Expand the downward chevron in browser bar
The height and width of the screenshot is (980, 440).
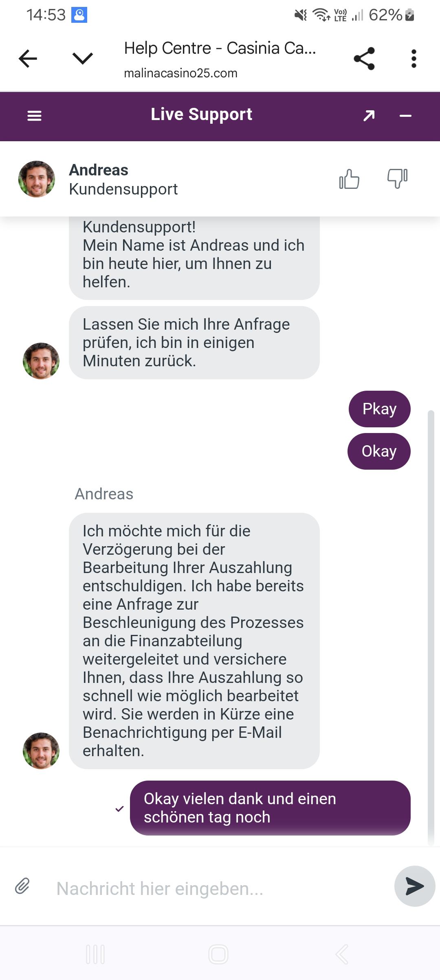pyautogui.click(x=82, y=59)
